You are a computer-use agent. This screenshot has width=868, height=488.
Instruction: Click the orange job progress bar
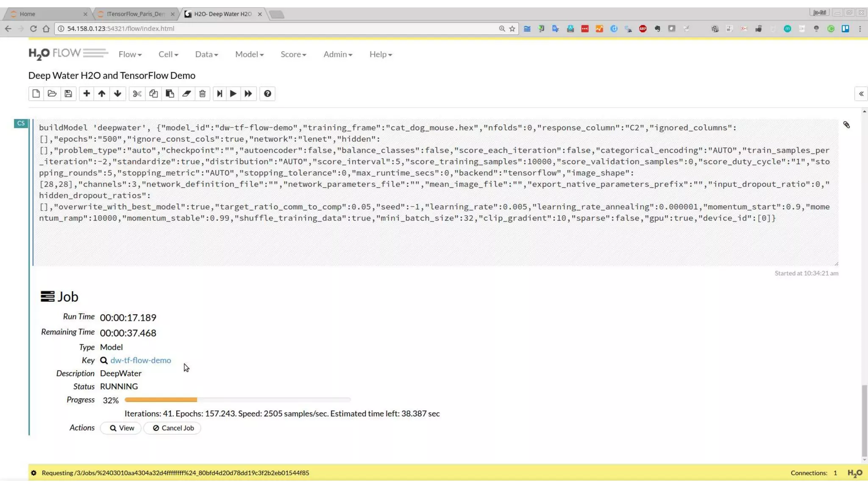[161, 399]
